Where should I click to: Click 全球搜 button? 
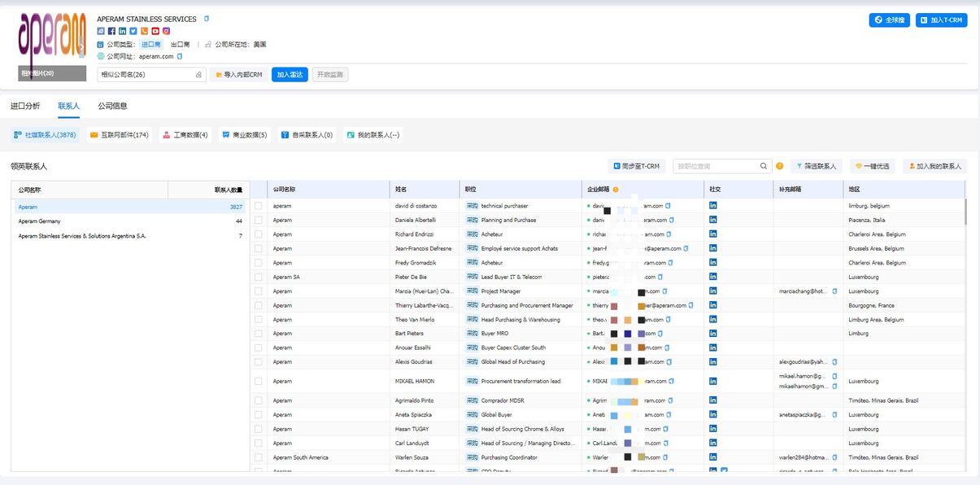click(x=889, y=20)
